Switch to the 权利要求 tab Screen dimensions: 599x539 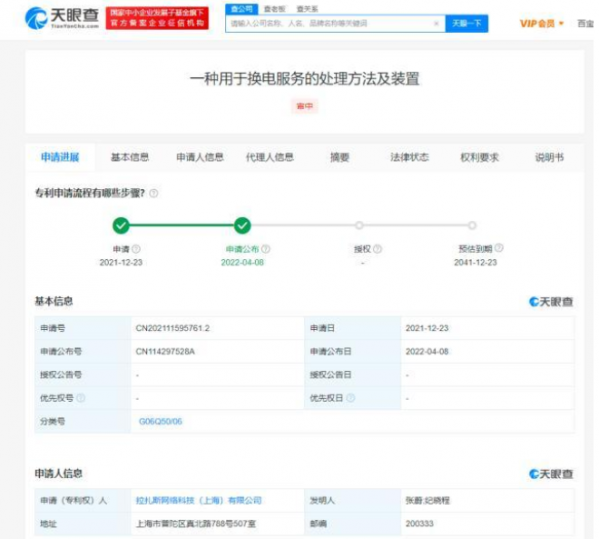[479, 157]
